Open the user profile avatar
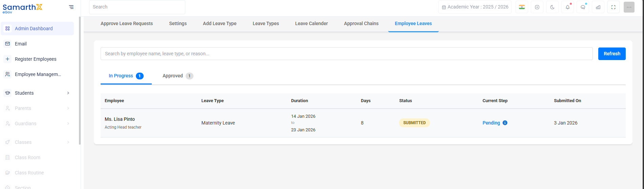The image size is (644, 189). click(629, 7)
